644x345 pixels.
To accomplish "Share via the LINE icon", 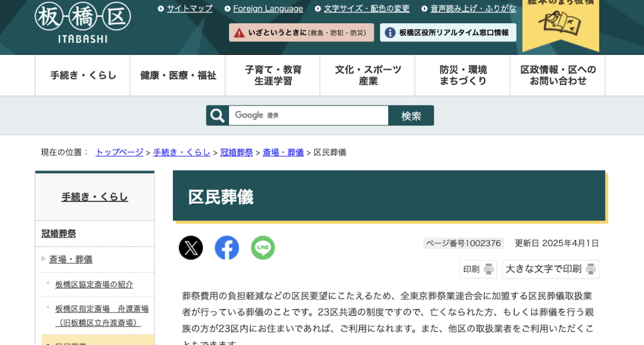I will coord(263,248).
